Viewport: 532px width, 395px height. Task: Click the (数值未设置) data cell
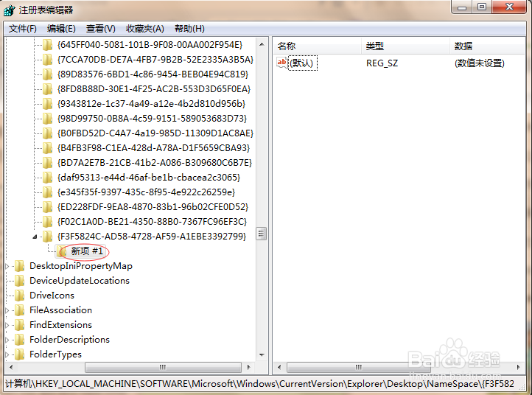click(480, 63)
